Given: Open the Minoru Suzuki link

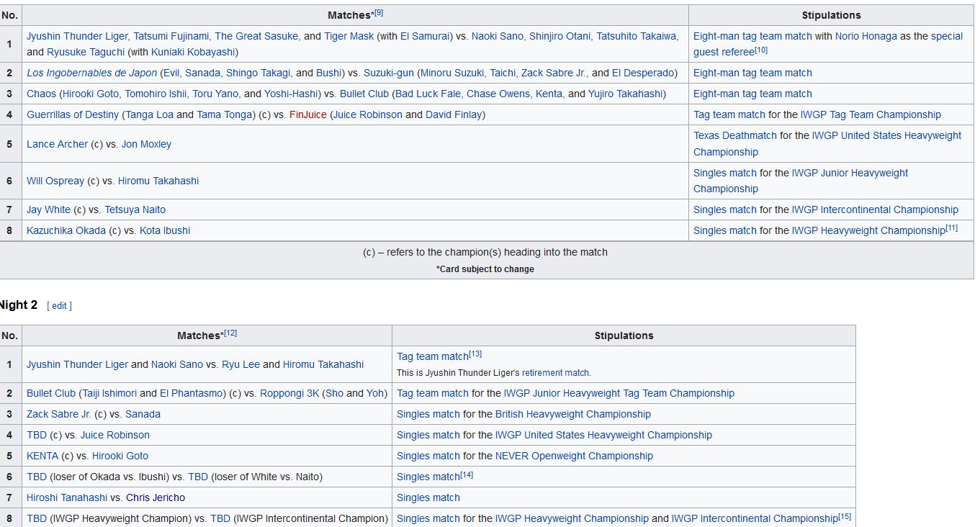Looking at the screenshot, I should [x=454, y=73].
